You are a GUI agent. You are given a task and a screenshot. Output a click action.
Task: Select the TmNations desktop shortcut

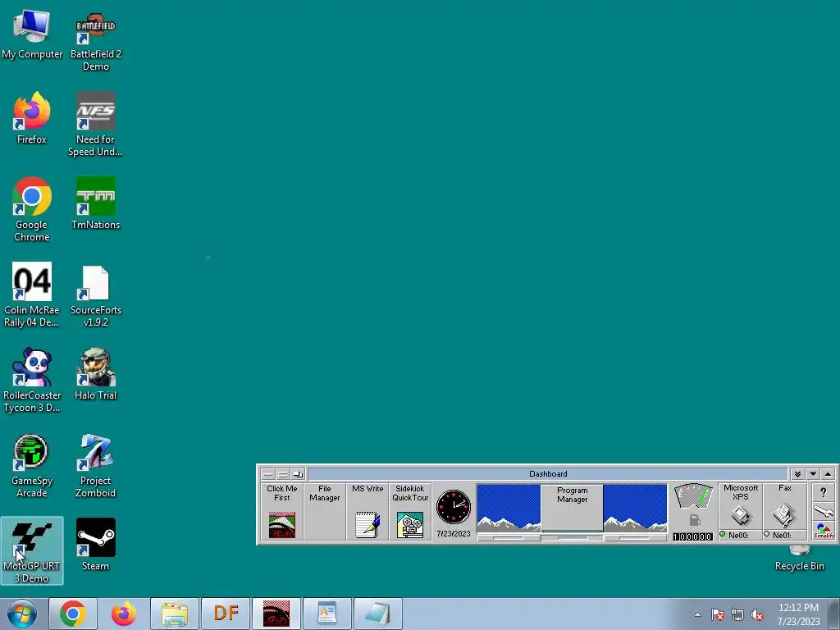95,203
